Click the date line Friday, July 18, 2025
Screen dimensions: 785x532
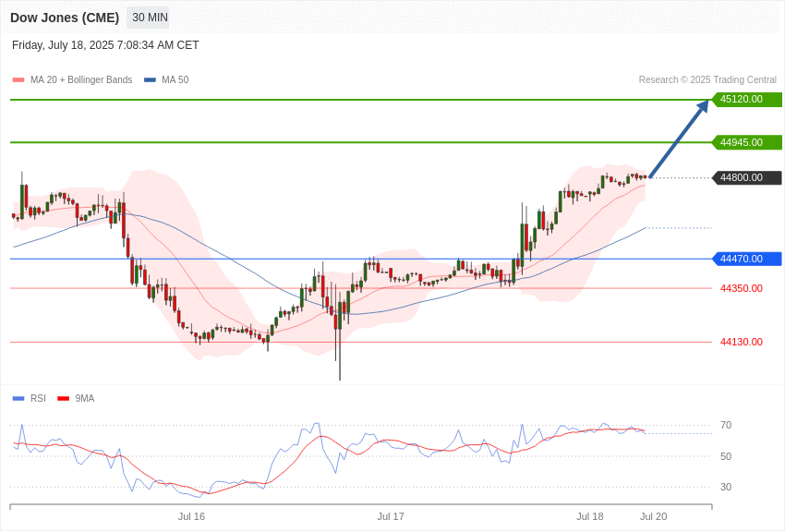105,45
